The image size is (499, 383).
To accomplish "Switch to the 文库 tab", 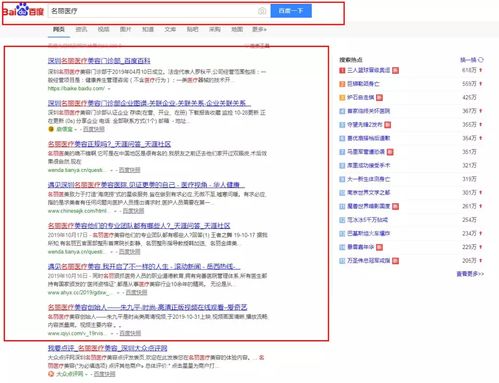I will 170,29.
